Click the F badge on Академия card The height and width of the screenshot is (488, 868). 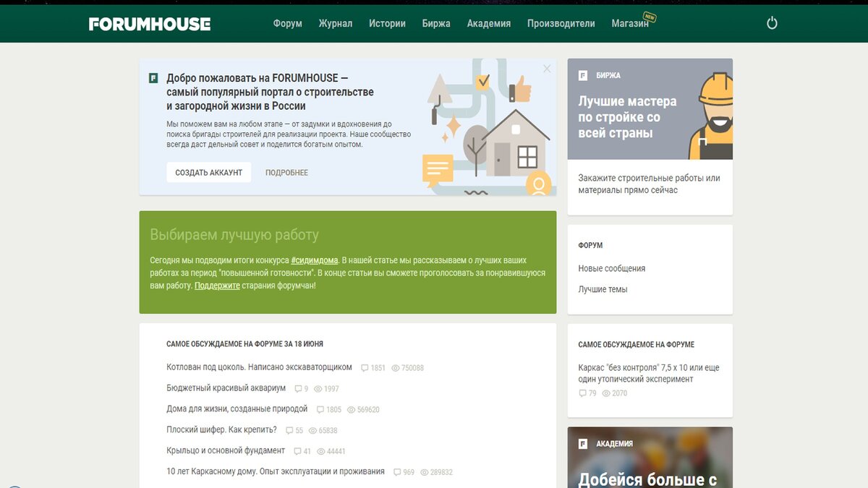point(583,444)
